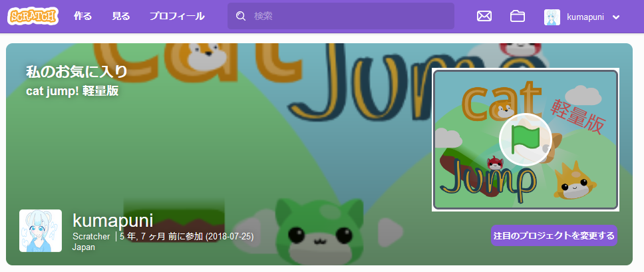Click the large kumapuni profile picture
644x272 pixels.
click(x=41, y=231)
